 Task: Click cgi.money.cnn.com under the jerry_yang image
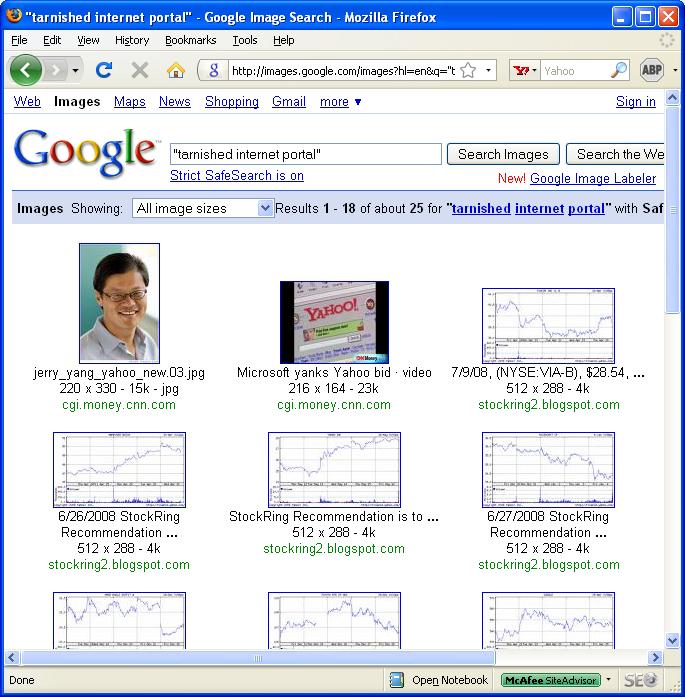[x=119, y=405]
